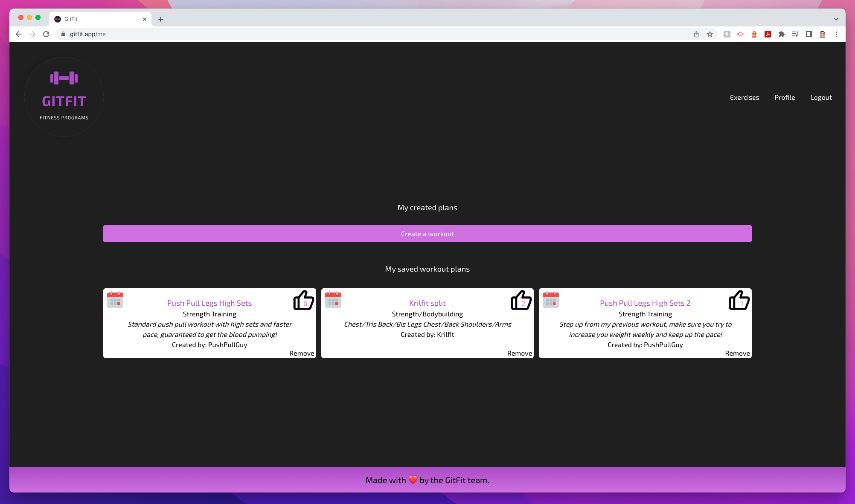The height and width of the screenshot is (504, 855).
Task: Like the Krilfit split plan
Action: point(521,300)
